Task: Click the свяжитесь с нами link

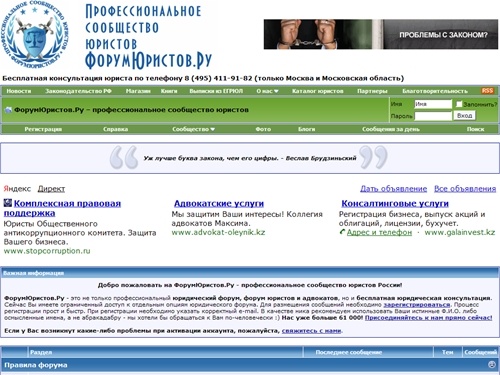Action: [x=311, y=331]
